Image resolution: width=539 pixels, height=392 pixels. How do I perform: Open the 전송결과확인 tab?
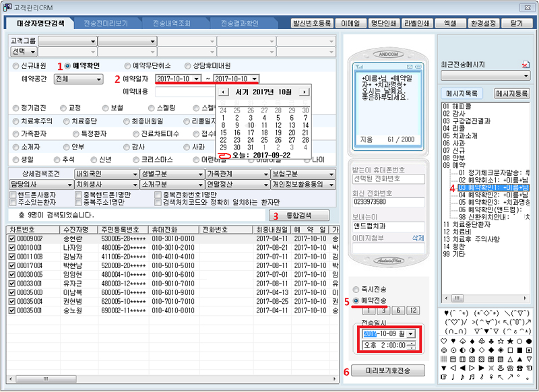241,23
